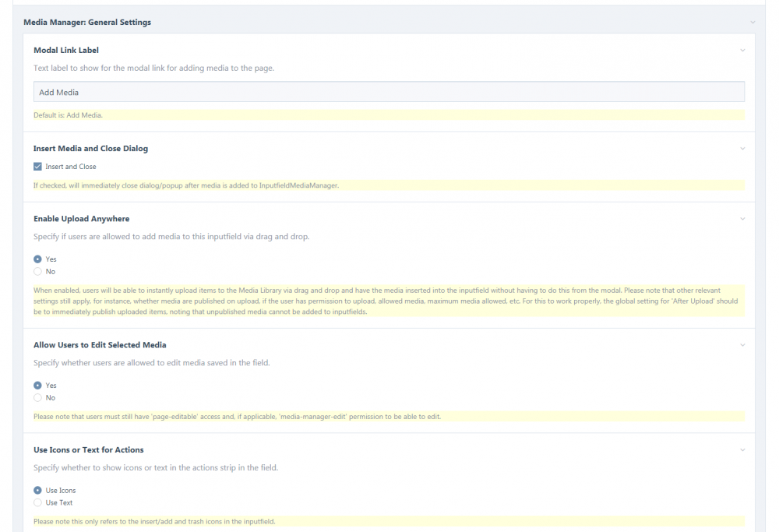
Task: Collapse the Insert Media and Close Dialog section
Action: click(742, 148)
